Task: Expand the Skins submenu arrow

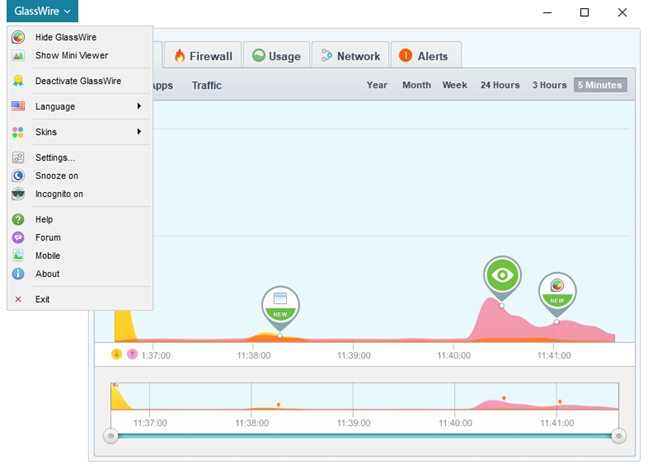Action: pyautogui.click(x=139, y=132)
